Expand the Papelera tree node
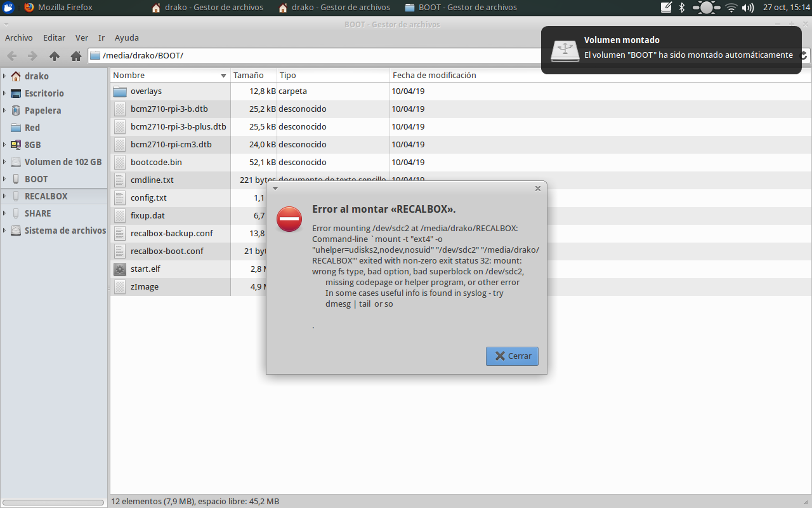 4,110
